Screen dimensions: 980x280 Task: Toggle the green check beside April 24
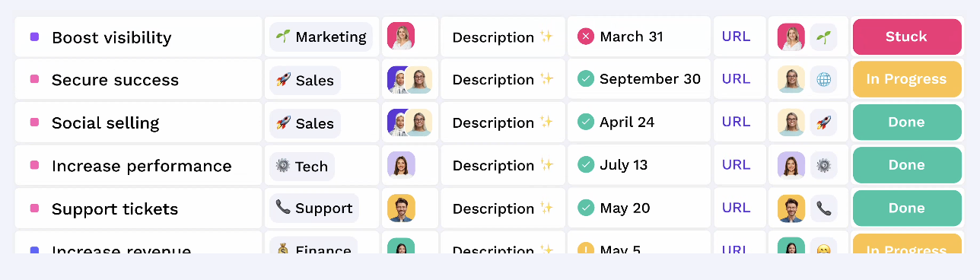(585, 122)
